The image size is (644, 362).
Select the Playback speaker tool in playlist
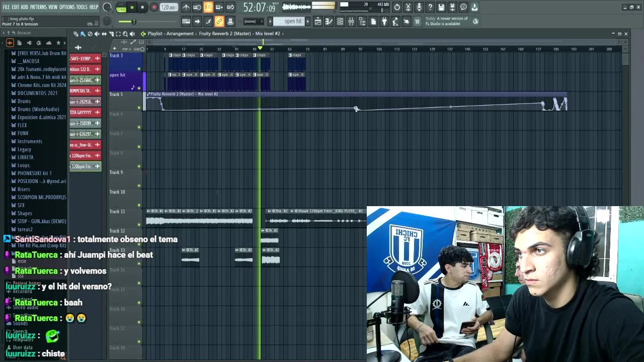(132, 34)
